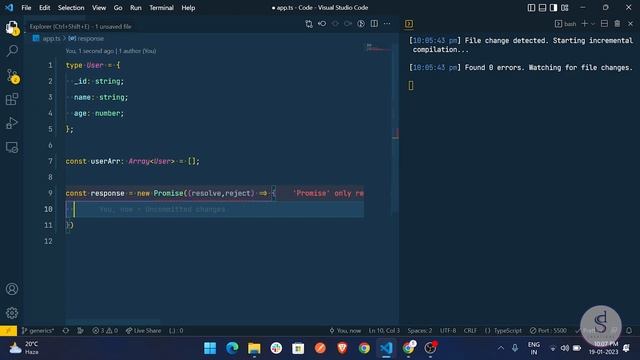Viewport: 640px width, 360px height.
Task: Open Source Control view in activity bar
Action: pyautogui.click(x=12, y=75)
